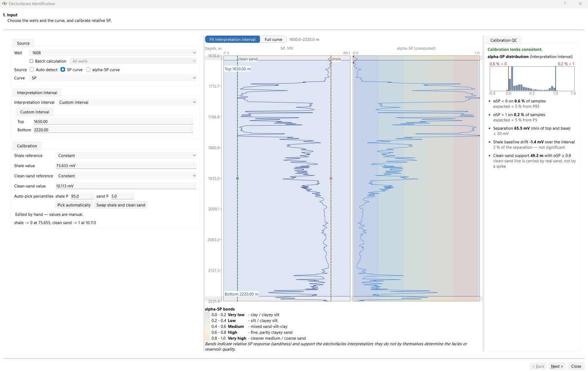Select the SP curve source option
588x372 pixels.
pyautogui.click(x=63, y=70)
